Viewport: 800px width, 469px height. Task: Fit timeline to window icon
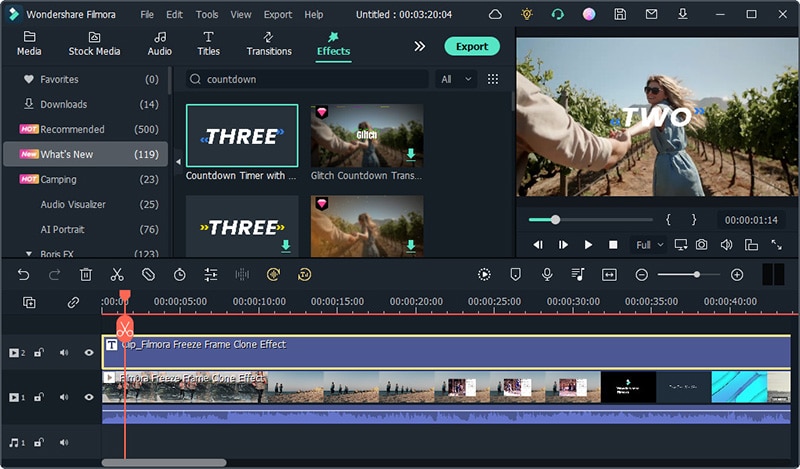click(609, 275)
